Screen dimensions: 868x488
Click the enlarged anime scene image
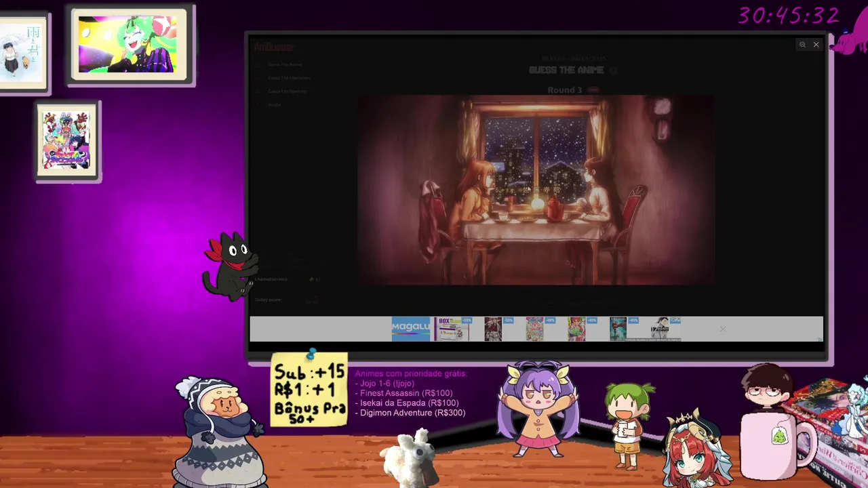tap(535, 190)
